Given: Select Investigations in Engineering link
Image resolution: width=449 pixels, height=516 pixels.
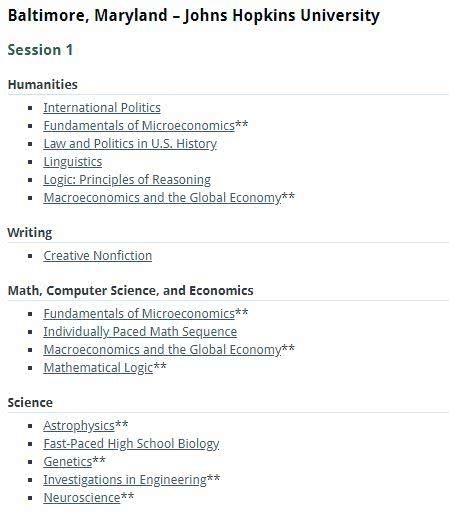Looking at the screenshot, I should coord(125,480).
